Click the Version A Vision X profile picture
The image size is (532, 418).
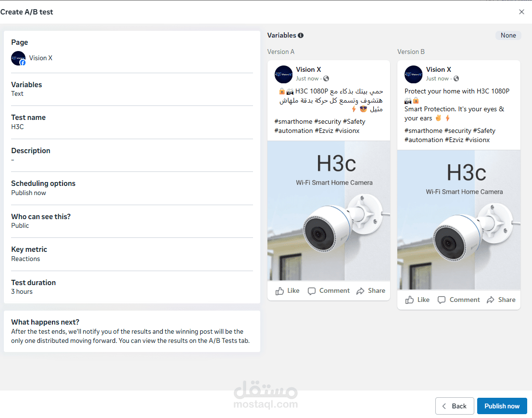[x=283, y=74]
